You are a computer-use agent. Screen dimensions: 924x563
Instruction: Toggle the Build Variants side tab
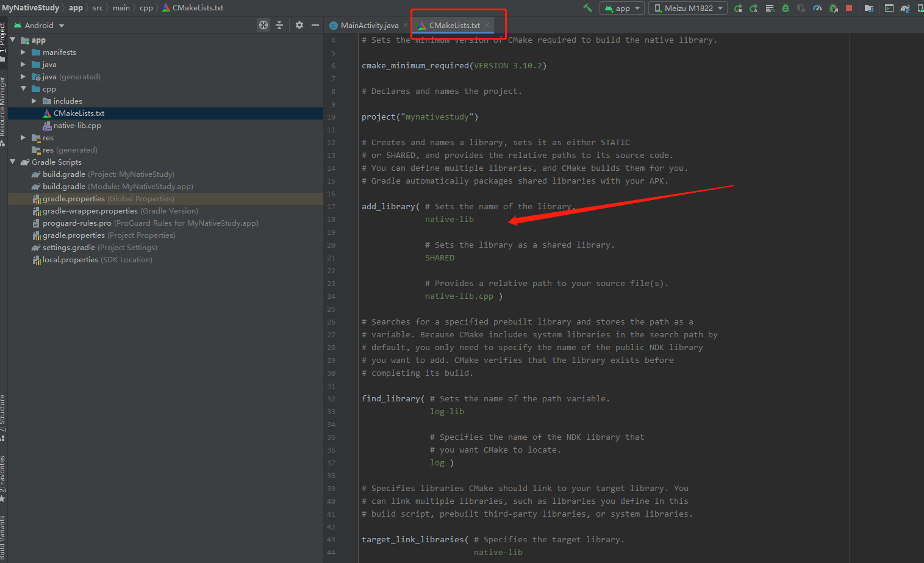click(3, 539)
